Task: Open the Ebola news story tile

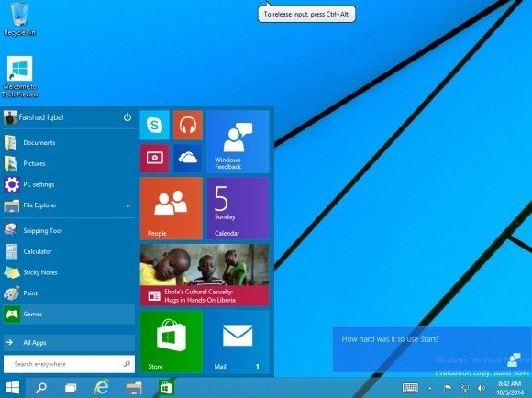Action: tap(205, 275)
